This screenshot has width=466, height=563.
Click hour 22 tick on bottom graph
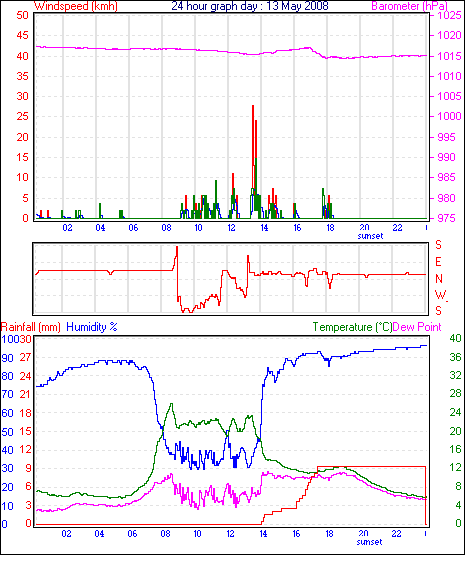tap(396, 534)
